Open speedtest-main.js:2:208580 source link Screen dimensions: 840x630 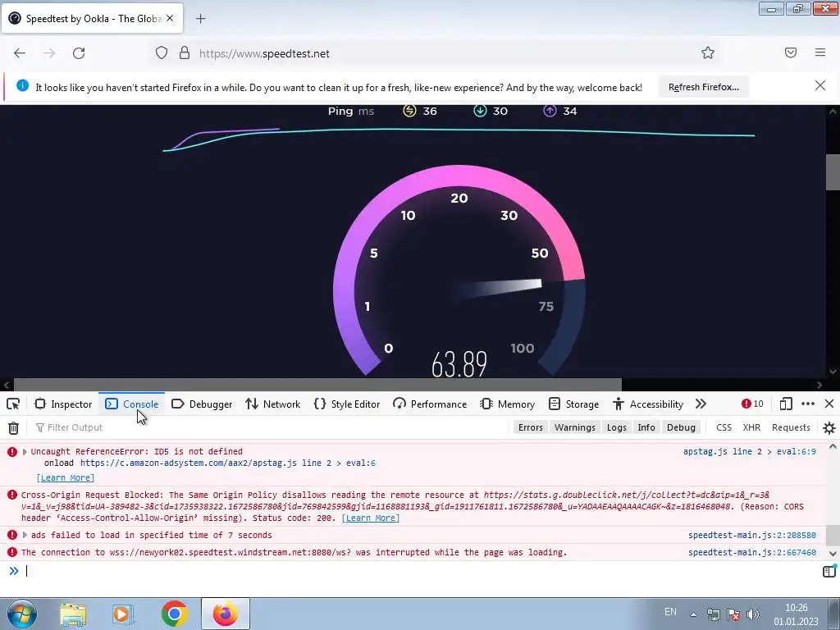[752, 535]
